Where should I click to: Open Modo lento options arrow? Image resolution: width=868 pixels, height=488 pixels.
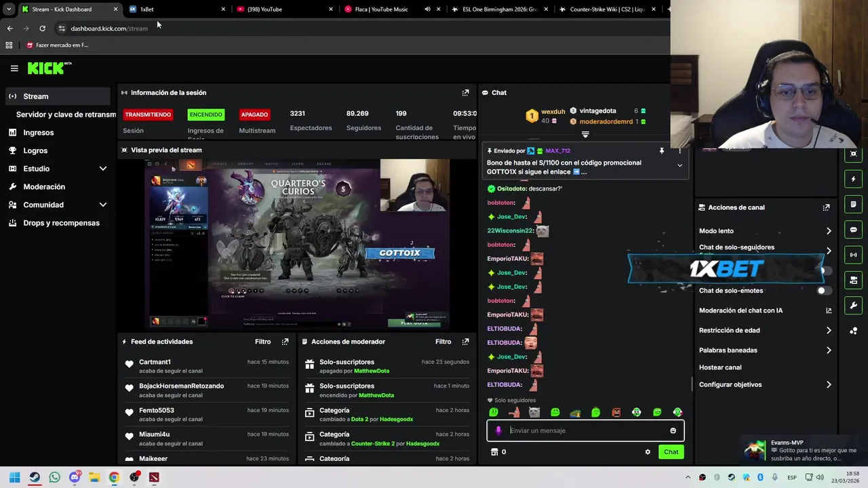pos(829,231)
